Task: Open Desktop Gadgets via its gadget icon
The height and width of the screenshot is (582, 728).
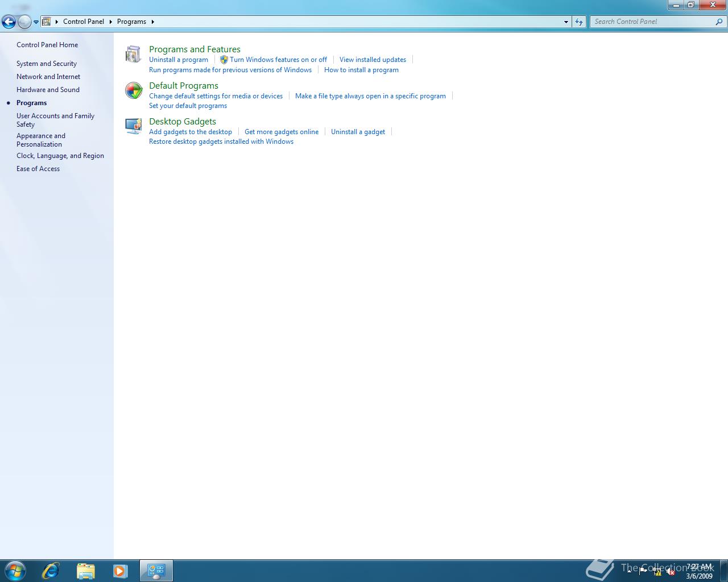Action: pos(133,126)
